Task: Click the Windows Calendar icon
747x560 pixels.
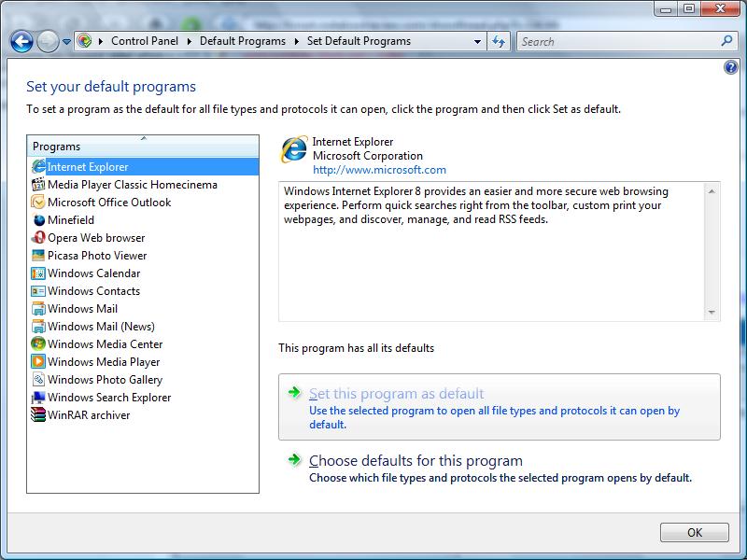Action: (x=38, y=273)
